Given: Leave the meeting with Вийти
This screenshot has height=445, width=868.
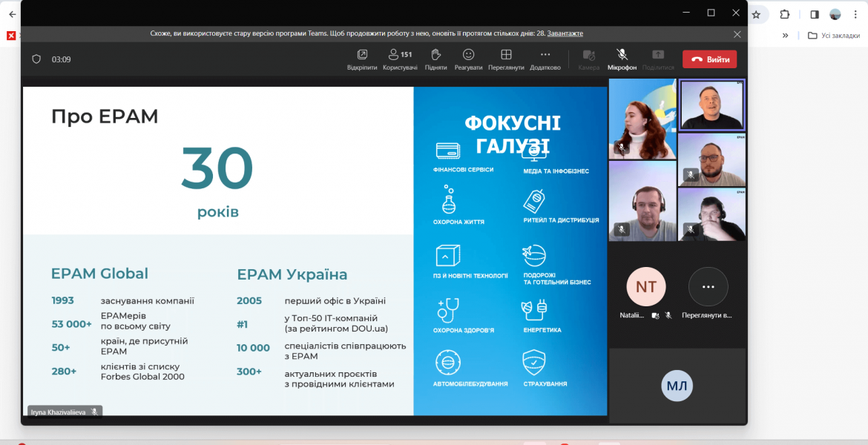Looking at the screenshot, I should (x=710, y=59).
